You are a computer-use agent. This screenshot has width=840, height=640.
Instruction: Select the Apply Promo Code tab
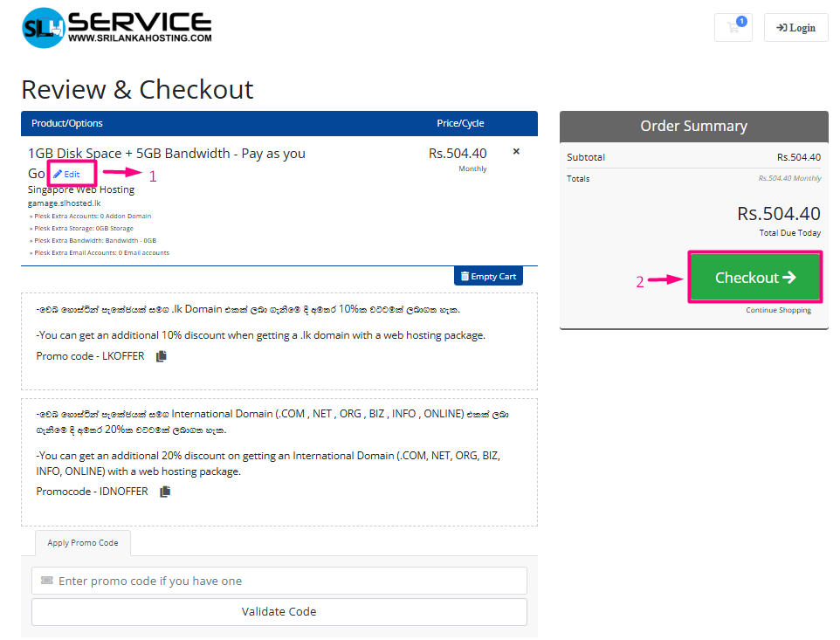[x=83, y=543]
